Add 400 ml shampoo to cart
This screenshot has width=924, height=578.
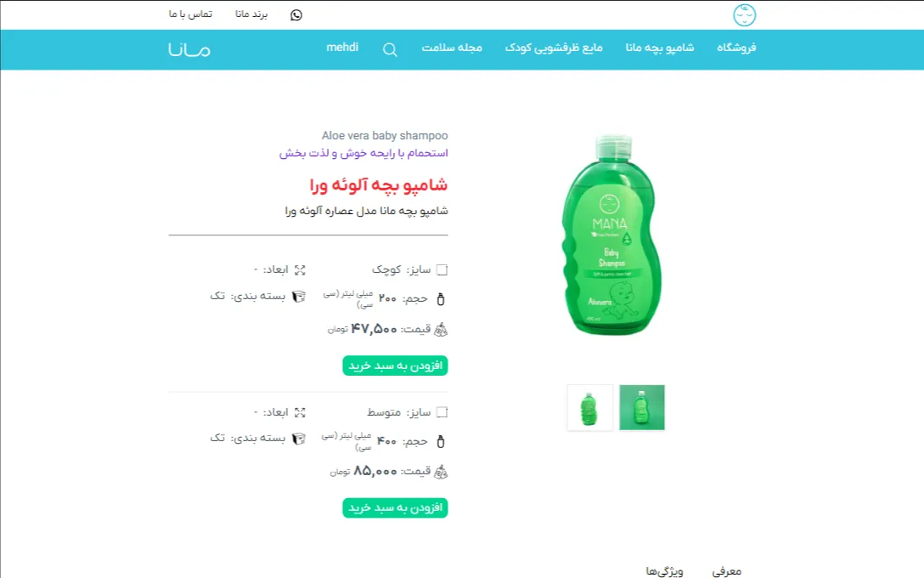(x=395, y=507)
